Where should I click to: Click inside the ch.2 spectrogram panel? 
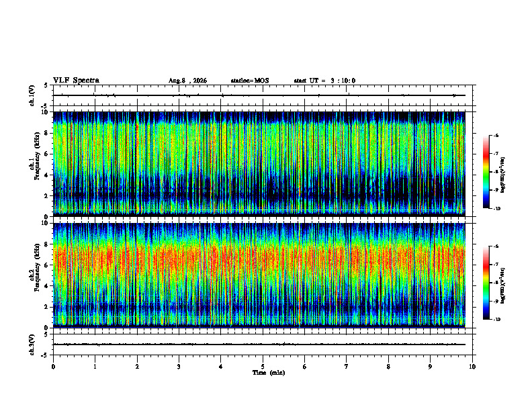tap(259, 275)
